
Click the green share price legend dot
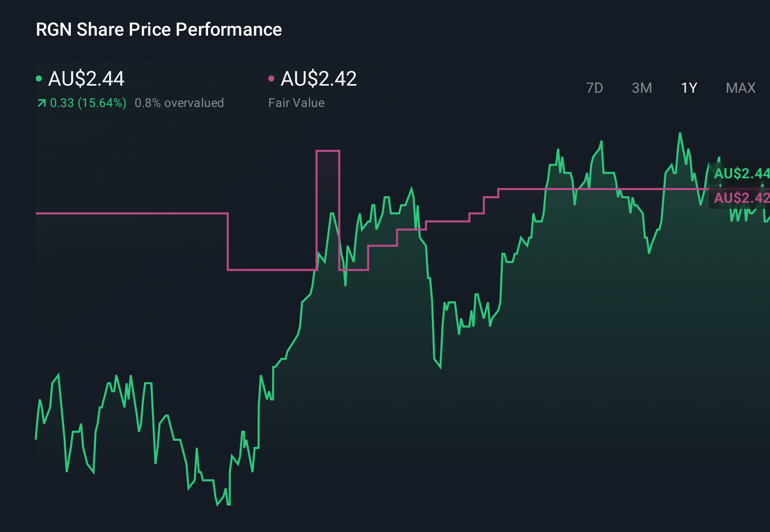(39, 78)
